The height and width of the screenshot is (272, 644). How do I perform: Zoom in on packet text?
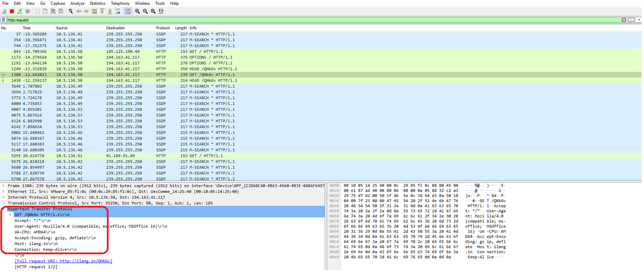(x=137, y=11)
